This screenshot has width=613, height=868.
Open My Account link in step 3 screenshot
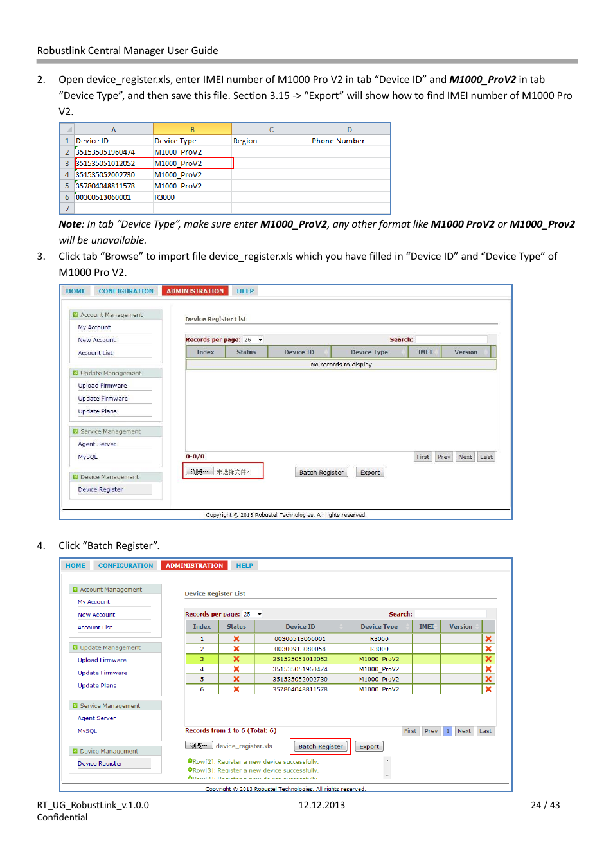coord(94,327)
